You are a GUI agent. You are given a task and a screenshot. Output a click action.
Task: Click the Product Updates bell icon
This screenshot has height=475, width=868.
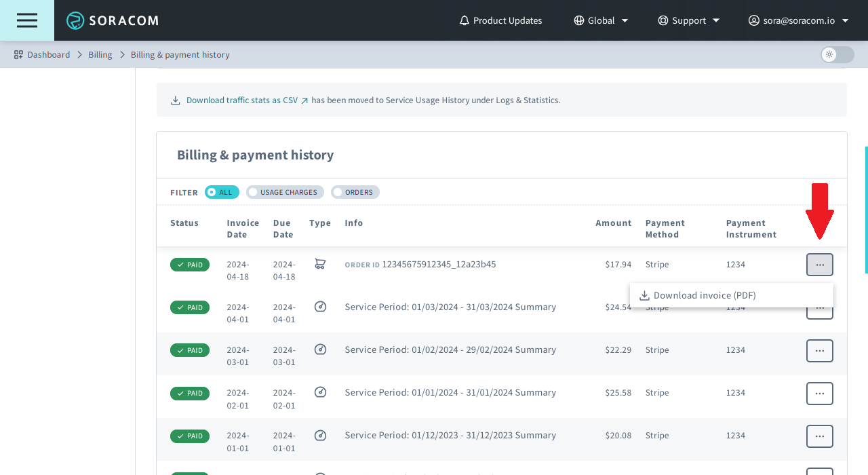(x=465, y=20)
